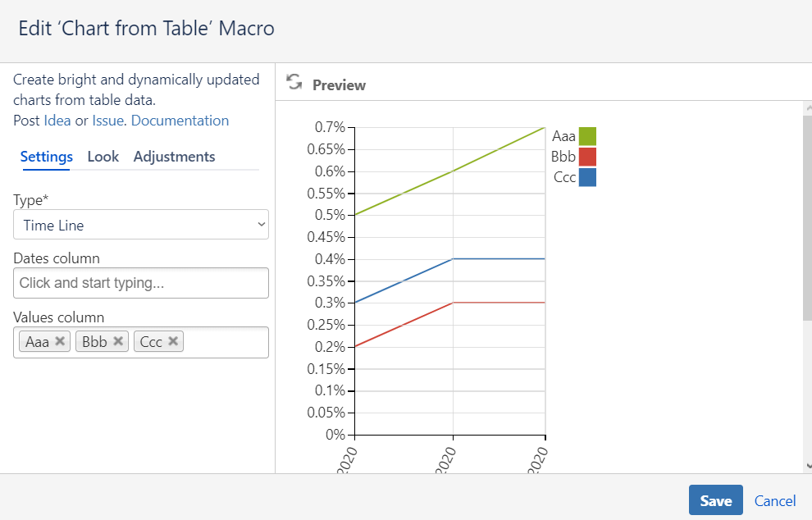
Task: Open the Documentation link
Action: coord(180,121)
